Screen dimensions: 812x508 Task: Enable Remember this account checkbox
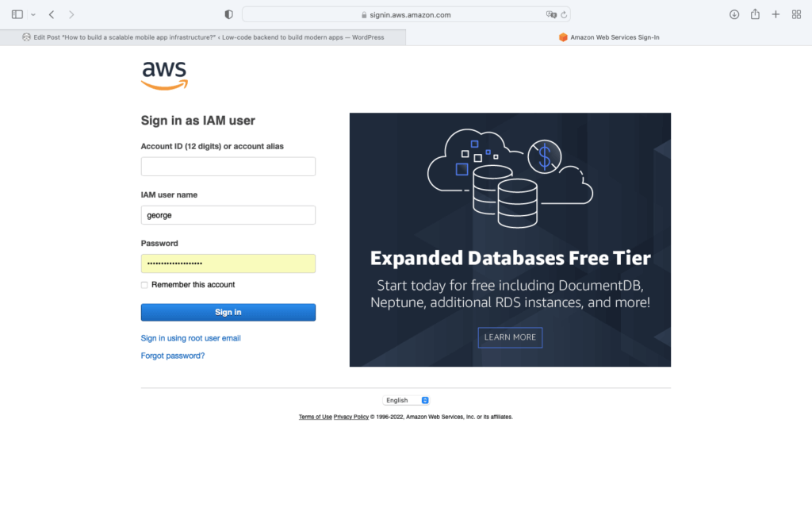click(x=144, y=285)
